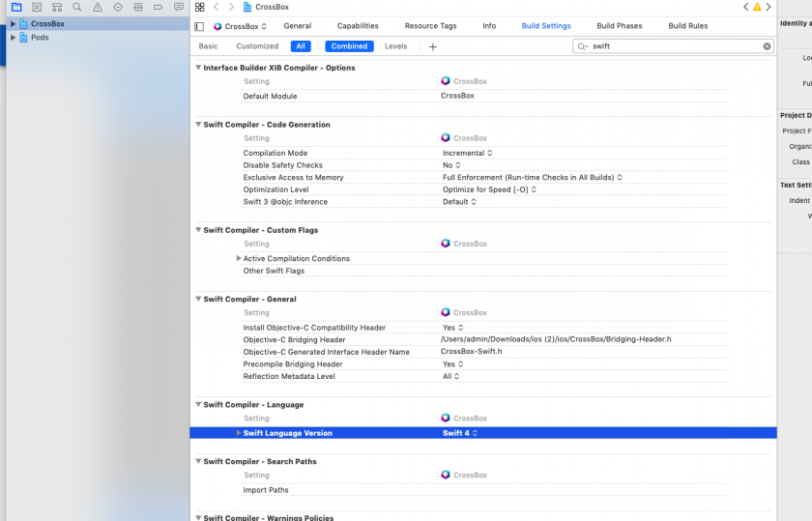Select the All settings filter

(x=301, y=46)
